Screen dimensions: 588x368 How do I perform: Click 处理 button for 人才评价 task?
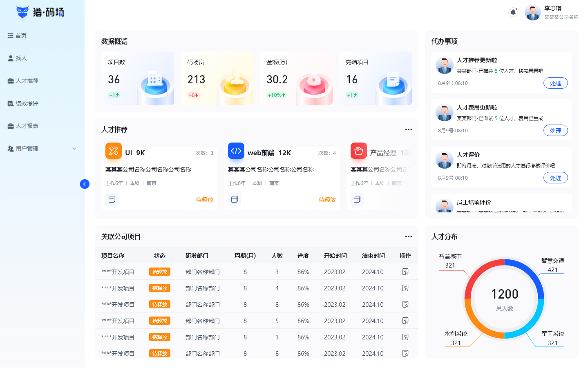(x=555, y=178)
